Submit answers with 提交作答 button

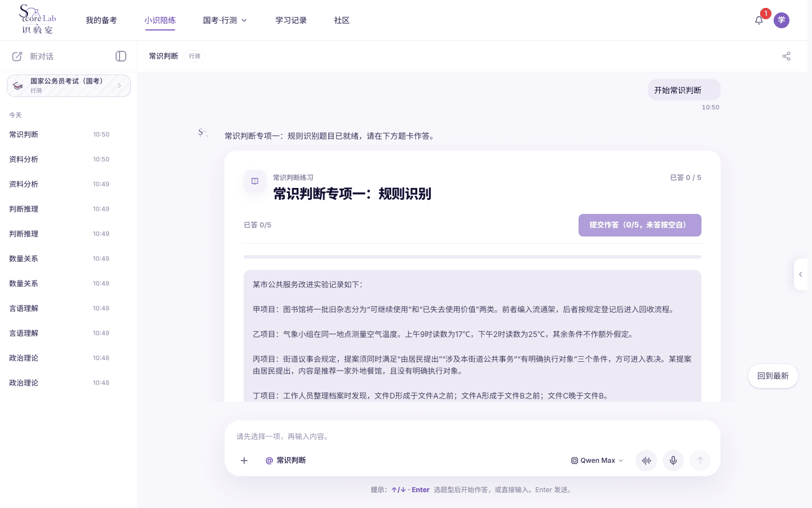[640, 225]
